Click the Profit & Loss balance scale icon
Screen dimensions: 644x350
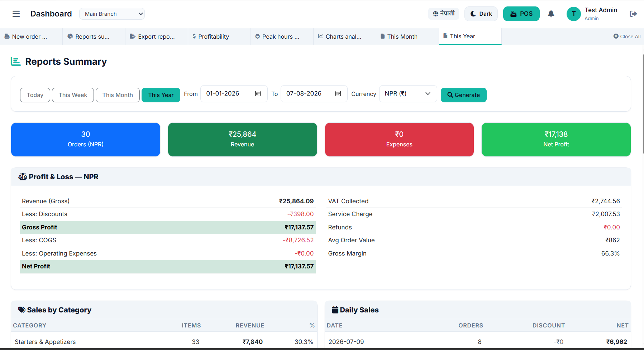click(23, 177)
